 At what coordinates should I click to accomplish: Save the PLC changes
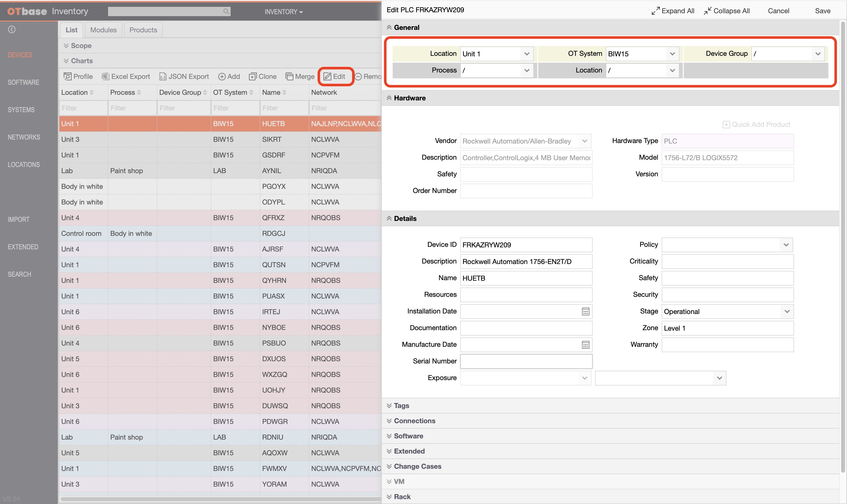click(x=822, y=11)
